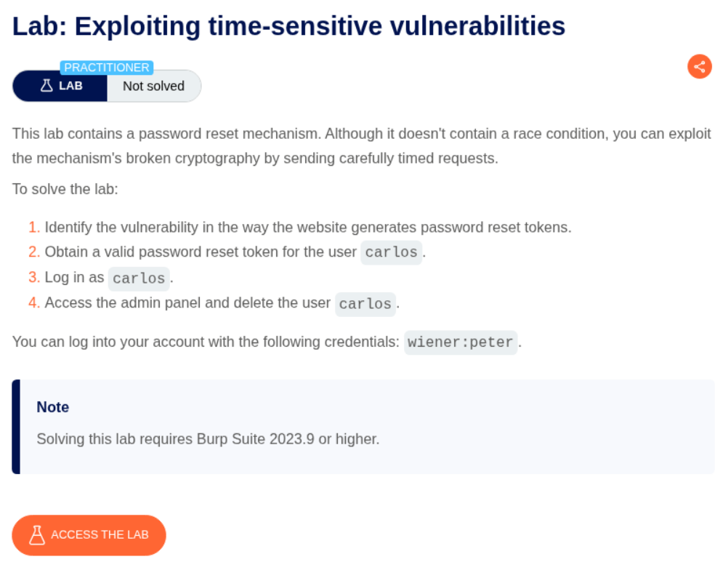Click the LAB text in the dark badge
This screenshot has width=728, height=562.
70,86
